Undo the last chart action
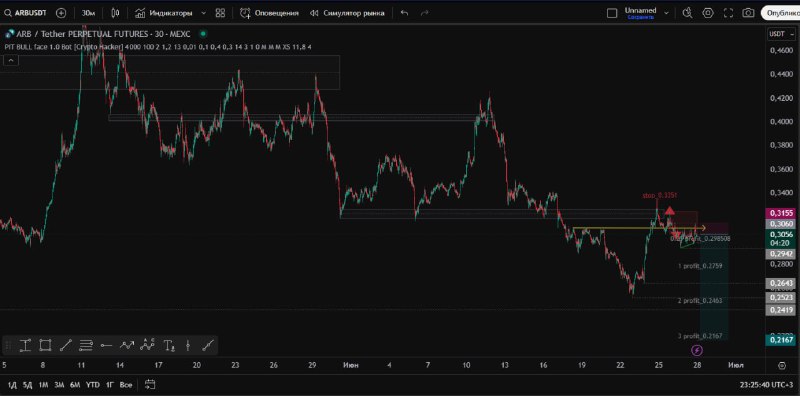The width and height of the screenshot is (800, 396). 404,13
